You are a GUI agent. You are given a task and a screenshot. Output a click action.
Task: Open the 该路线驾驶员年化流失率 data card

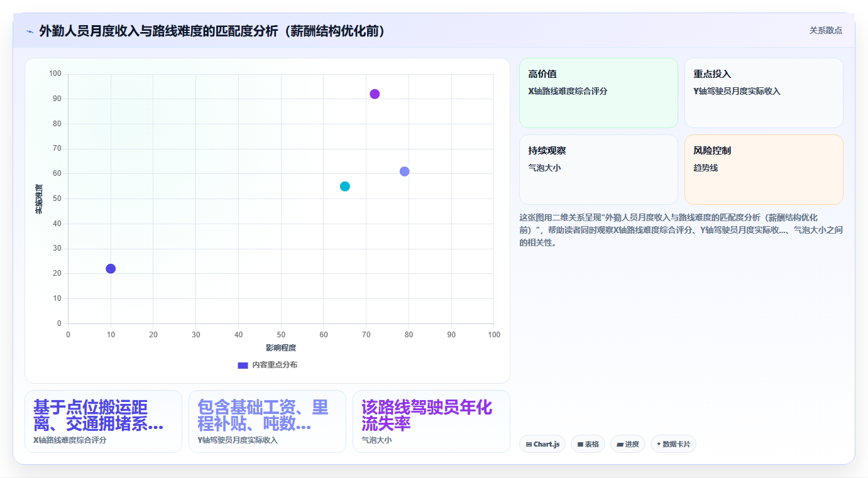point(431,421)
